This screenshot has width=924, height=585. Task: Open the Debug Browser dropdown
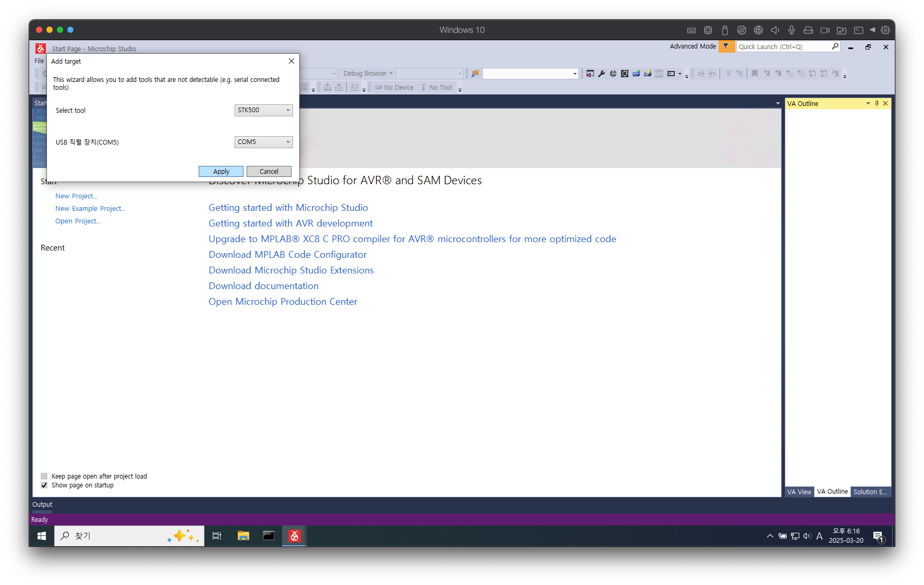click(x=368, y=74)
